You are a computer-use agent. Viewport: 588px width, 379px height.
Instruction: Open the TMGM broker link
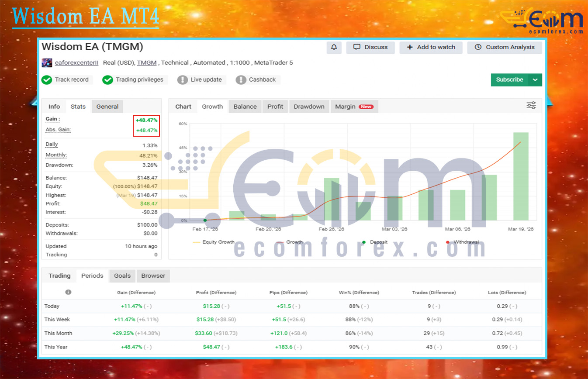(147, 63)
